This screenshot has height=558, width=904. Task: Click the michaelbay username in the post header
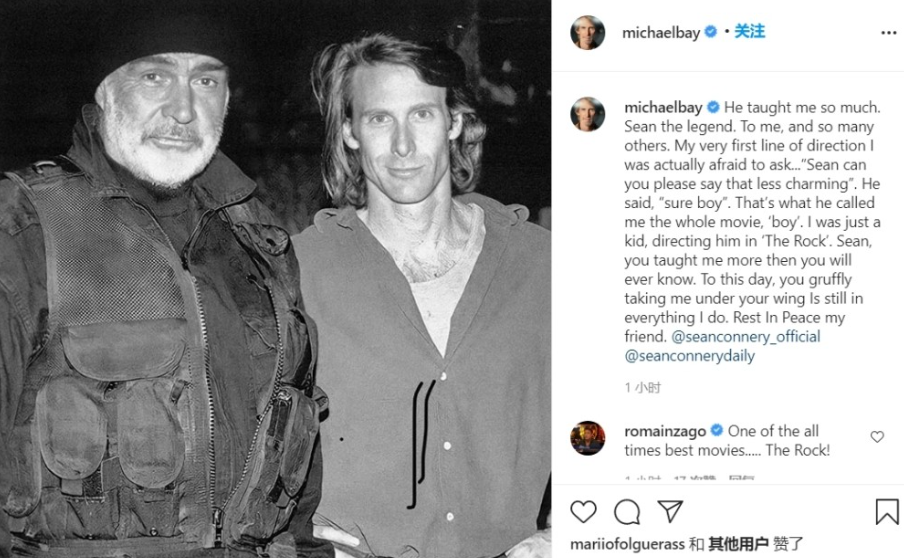(661, 32)
